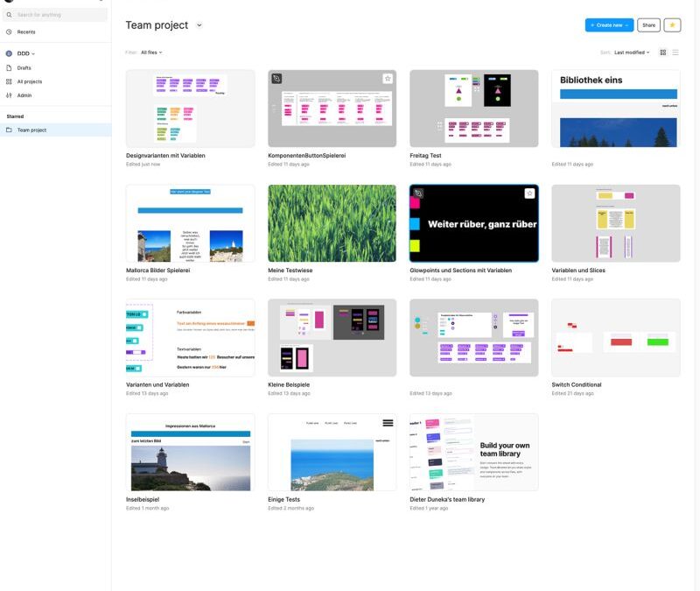Open KomponentenButtonSpielerei file thumbnail
The height and width of the screenshot is (591, 700).
(332, 109)
